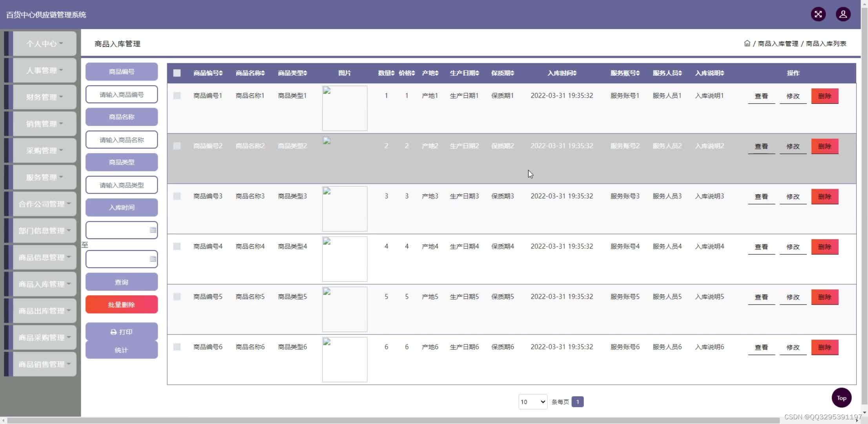Open the 商品销售管理 sidebar menu

pos(45,364)
